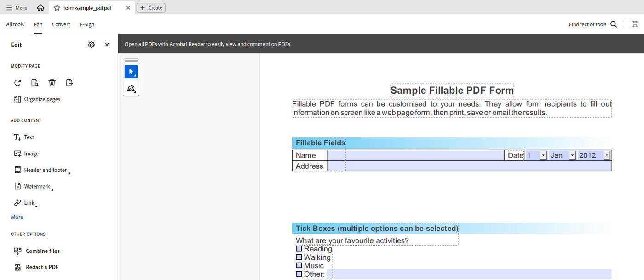Select the sign/draw pen tool
This screenshot has height=280, width=644.
click(131, 88)
